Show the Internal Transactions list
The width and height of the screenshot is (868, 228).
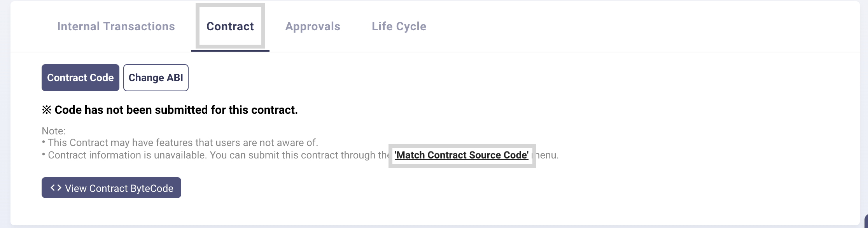116,26
